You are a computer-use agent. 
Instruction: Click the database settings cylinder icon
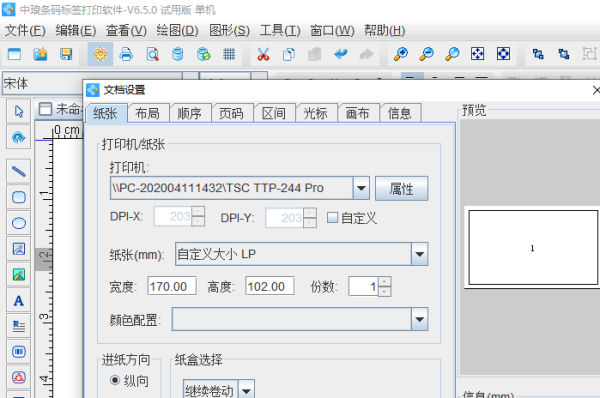coord(178,54)
